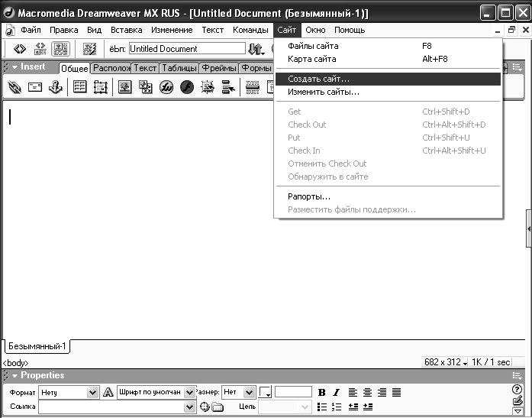The image size is (532, 418).
Task: Browse for link file folder icon
Action: [218, 407]
